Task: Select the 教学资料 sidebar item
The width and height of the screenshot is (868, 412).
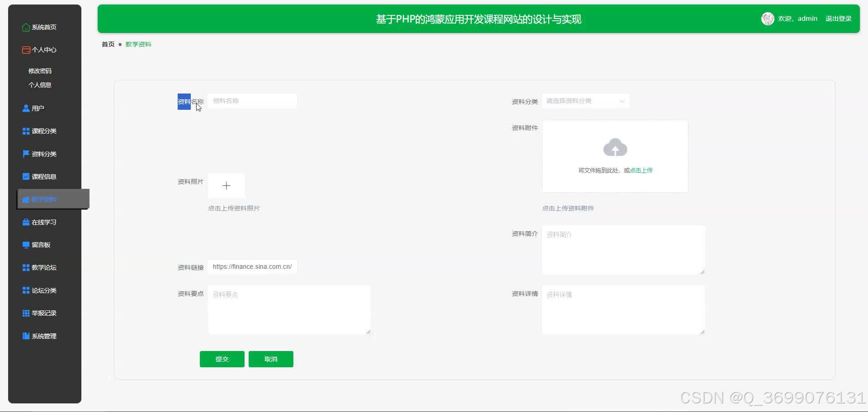Action: [53, 199]
